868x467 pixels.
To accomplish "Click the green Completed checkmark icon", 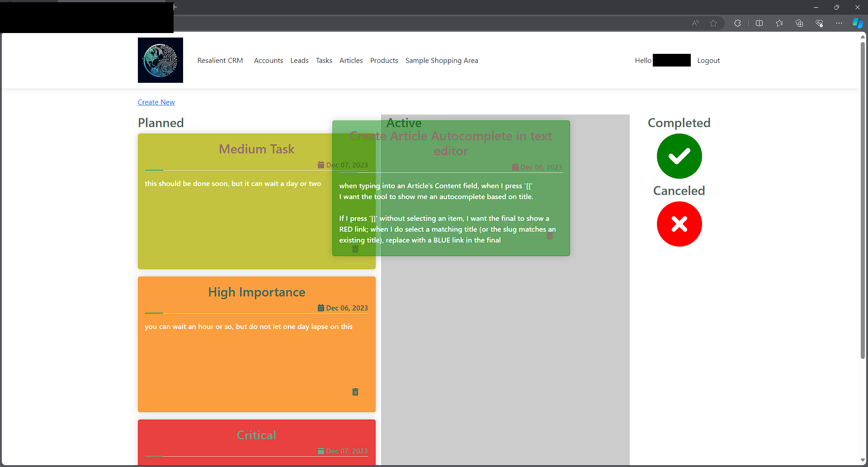I will click(x=679, y=156).
